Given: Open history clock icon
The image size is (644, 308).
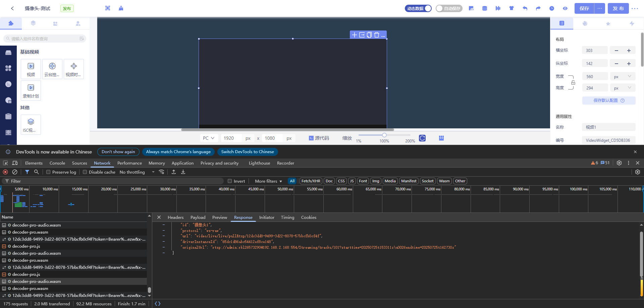Looking at the screenshot, I should [552, 8].
